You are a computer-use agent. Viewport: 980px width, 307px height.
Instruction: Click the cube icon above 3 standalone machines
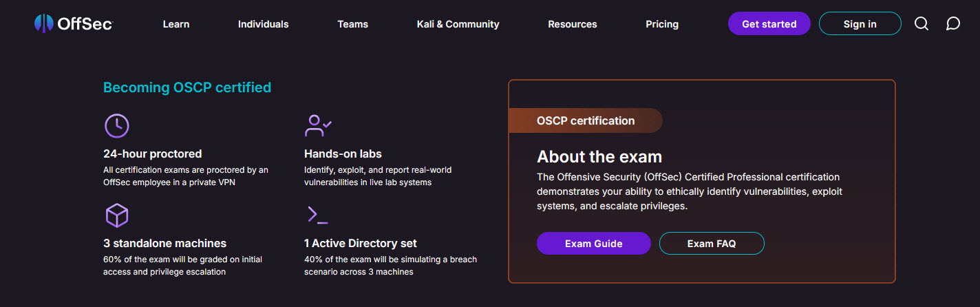click(x=117, y=215)
